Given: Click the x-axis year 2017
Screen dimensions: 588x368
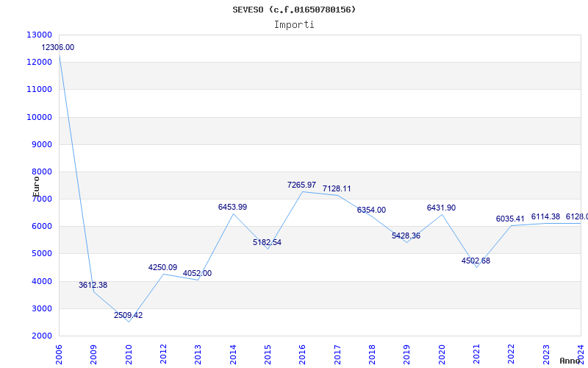Looking at the screenshot, I should (337, 354).
